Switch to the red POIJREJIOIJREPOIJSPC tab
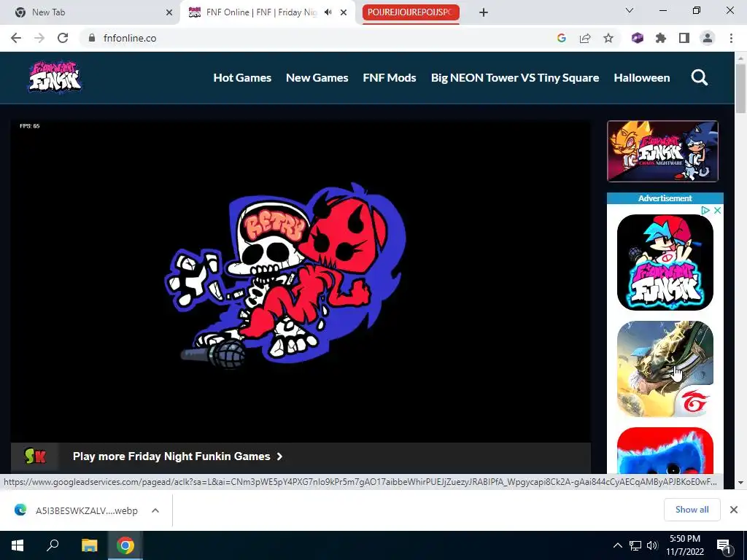This screenshot has width=747, height=560. pyautogui.click(x=411, y=12)
